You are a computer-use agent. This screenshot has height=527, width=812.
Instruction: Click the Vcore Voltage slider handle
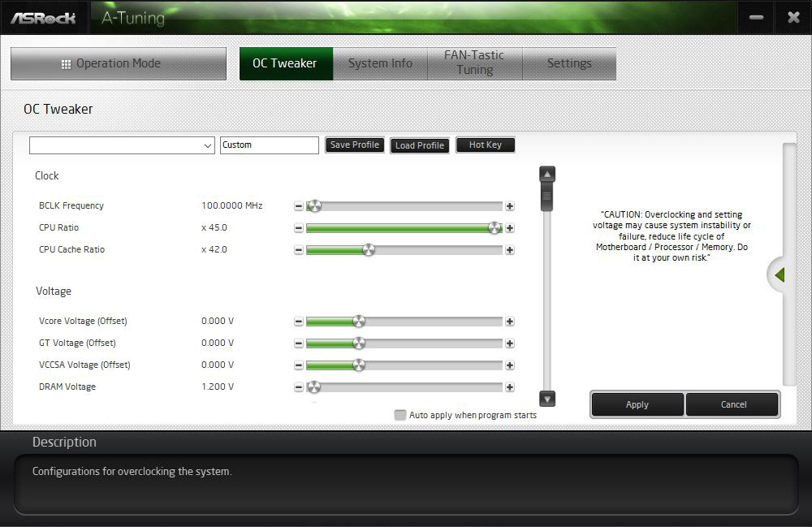358,322
